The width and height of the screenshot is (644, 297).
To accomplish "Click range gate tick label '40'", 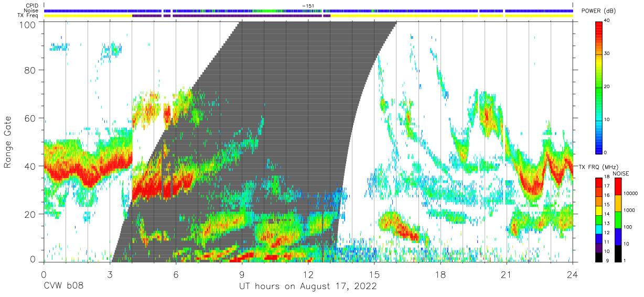I will [30, 166].
